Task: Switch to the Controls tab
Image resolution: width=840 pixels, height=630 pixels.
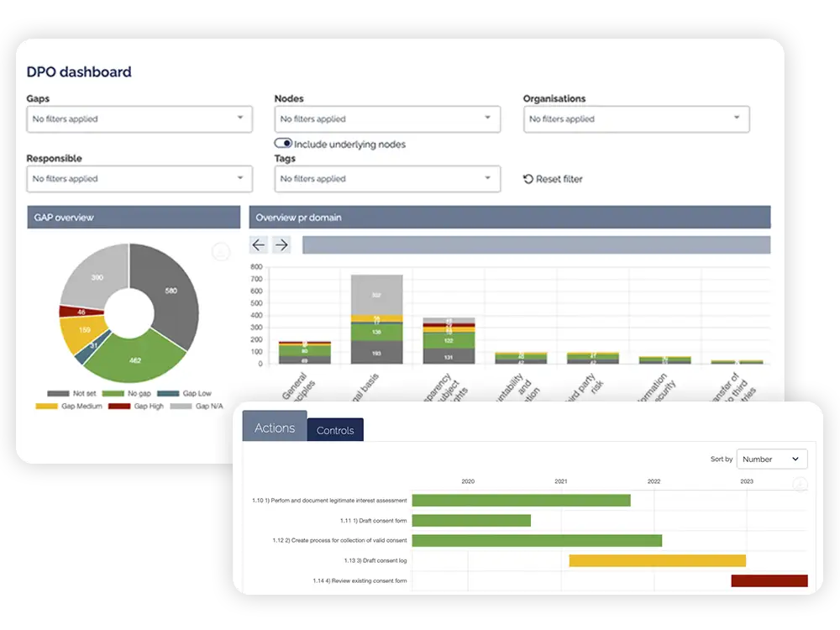Action: coord(335,430)
